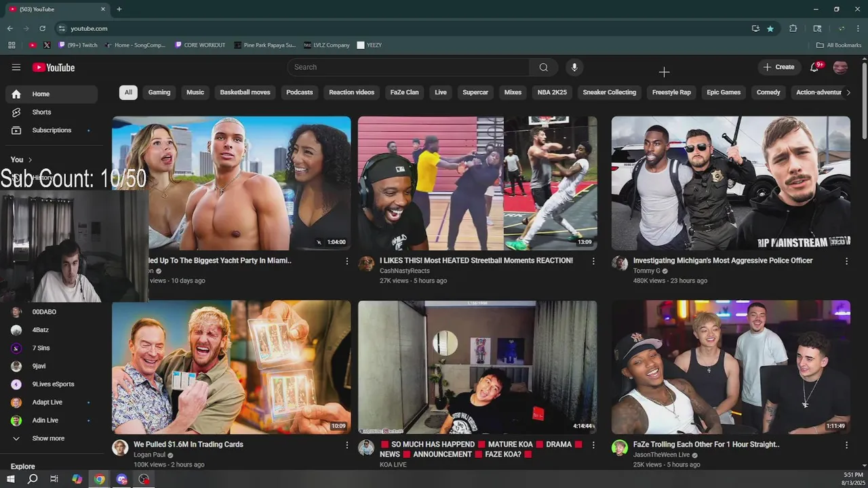
Task: Click the search magnifier button
Action: (x=544, y=67)
